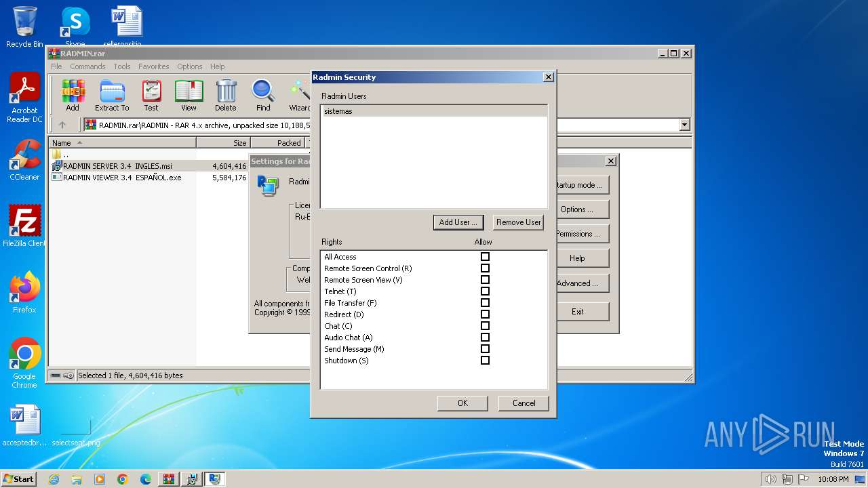The image size is (868, 488).
Task: Click the Remove User button
Action: coord(518,222)
